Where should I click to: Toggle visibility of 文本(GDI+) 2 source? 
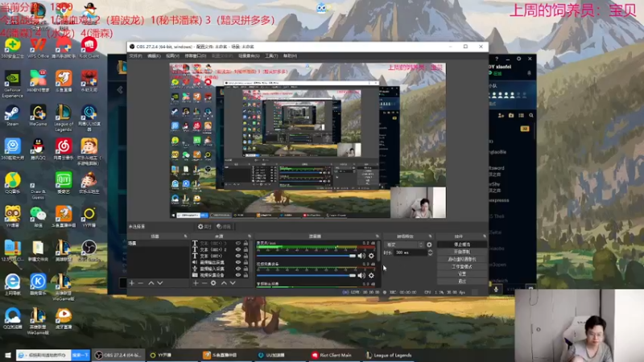[237, 249]
